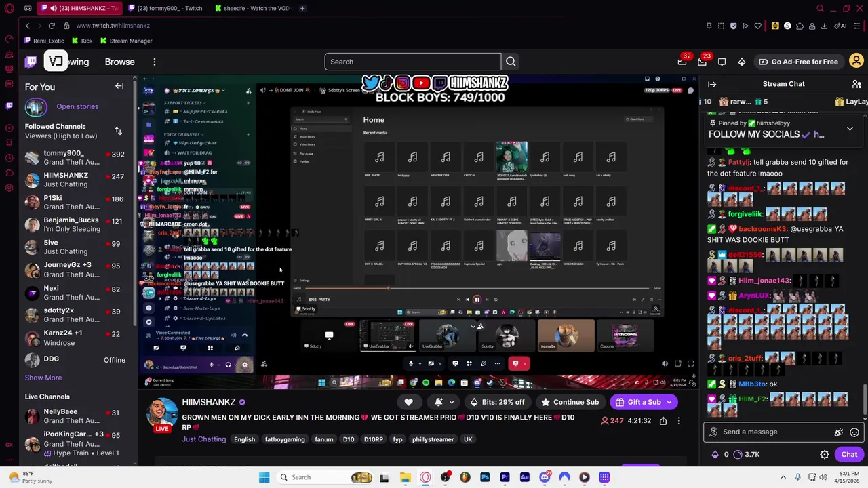
Task: Open the Windows Start menu
Action: click(264, 477)
